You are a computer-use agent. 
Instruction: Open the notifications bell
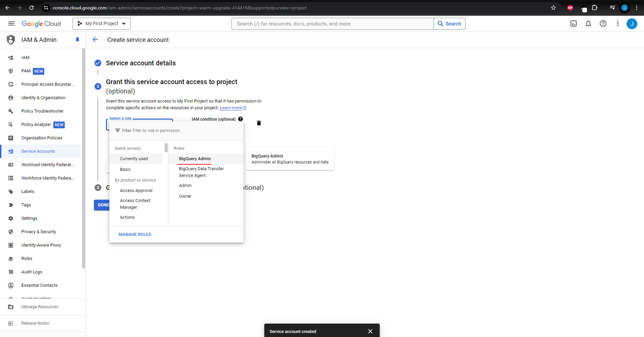tap(588, 24)
